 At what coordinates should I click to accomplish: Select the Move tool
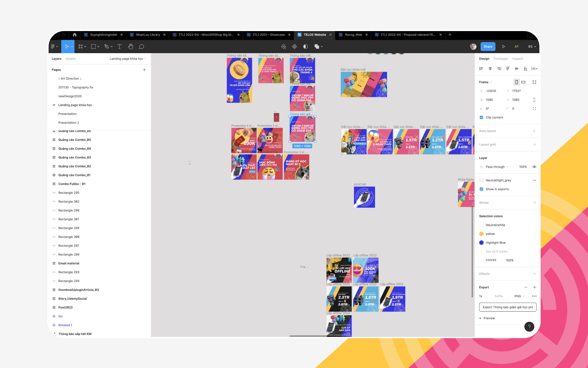(x=67, y=47)
